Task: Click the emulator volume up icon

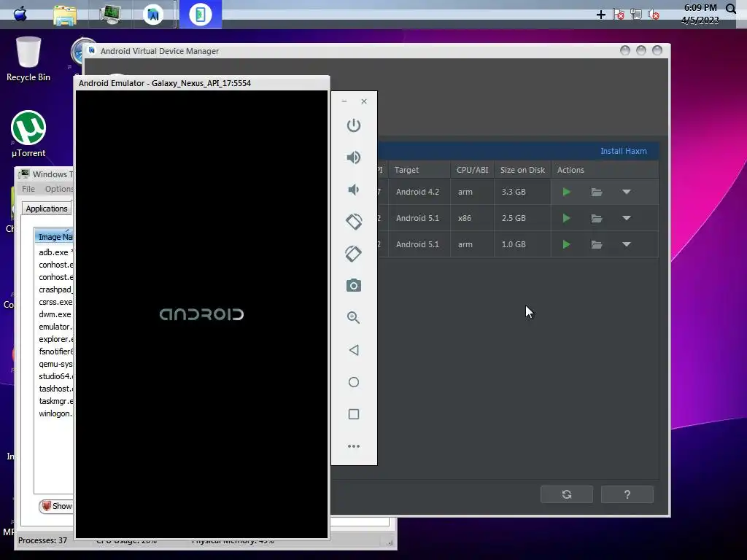Action: pyautogui.click(x=354, y=157)
